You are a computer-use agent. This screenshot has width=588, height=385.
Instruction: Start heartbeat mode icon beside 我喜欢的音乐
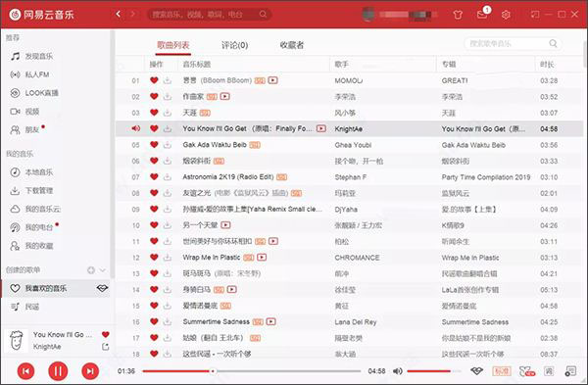pos(102,288)
